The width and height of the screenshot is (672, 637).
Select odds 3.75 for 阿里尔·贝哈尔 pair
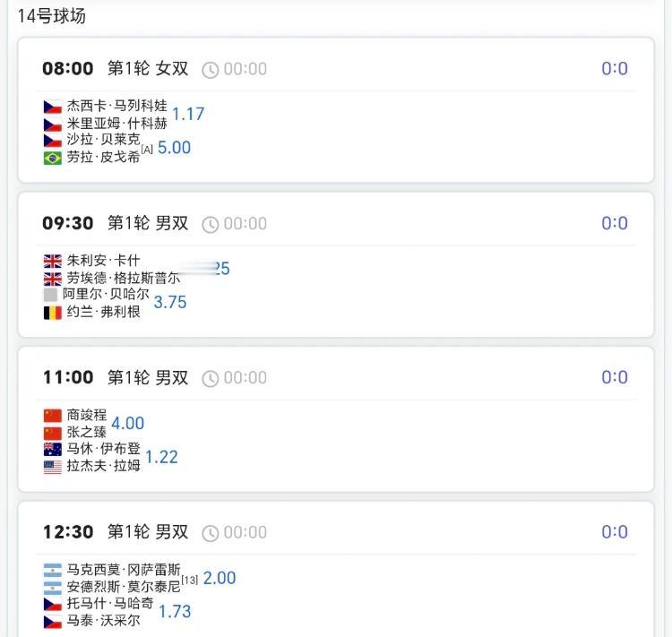coord(170,303)
